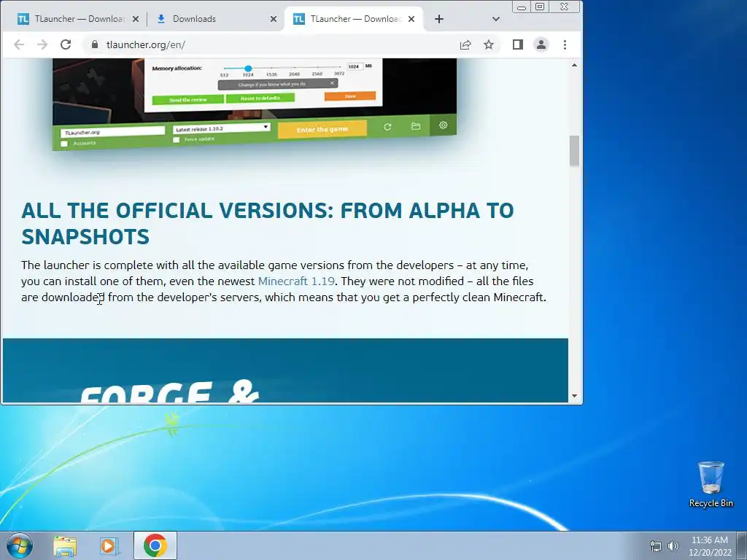The width and height of the screenshot is (747, 560).
Task: Restore down the Chrome window
Action: click(x=540, y=7)
